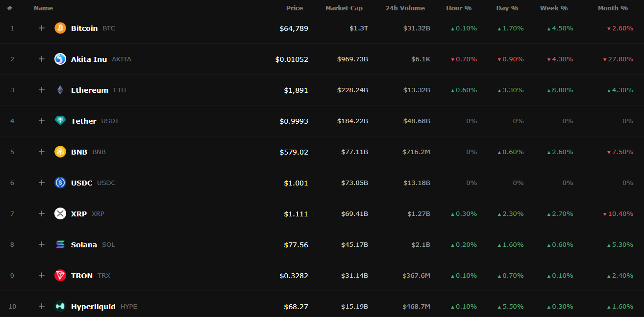
Task: Open the Akita Inu name link
Action: [89, 59]
